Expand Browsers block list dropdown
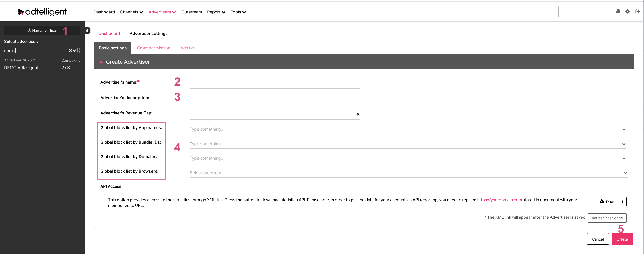 pos(625,173)
